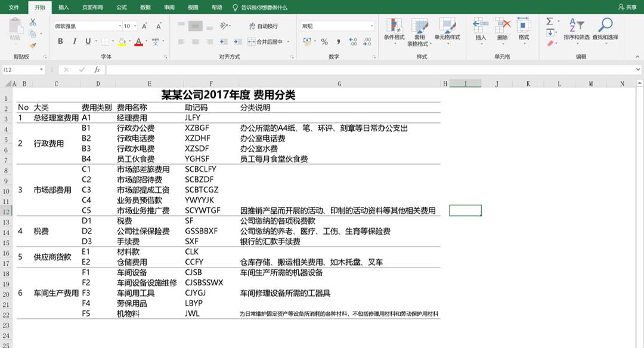Open the font color swatch
This screenshot has width=644, height=348.
[x=138, y=41]
